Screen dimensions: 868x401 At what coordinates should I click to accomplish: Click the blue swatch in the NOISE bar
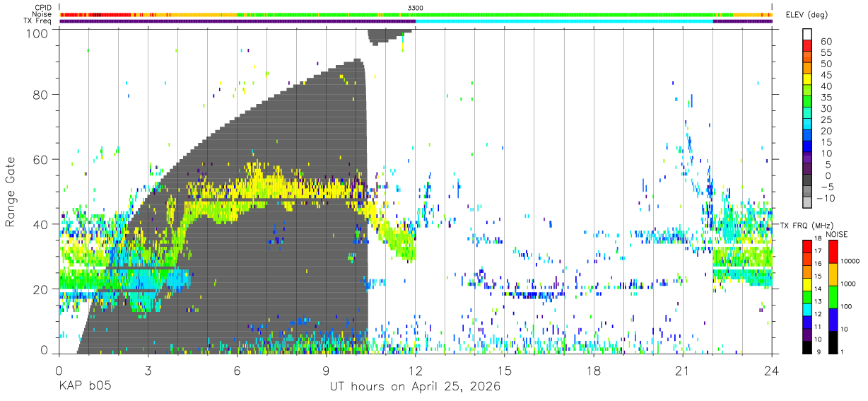[x=832, y=319]
